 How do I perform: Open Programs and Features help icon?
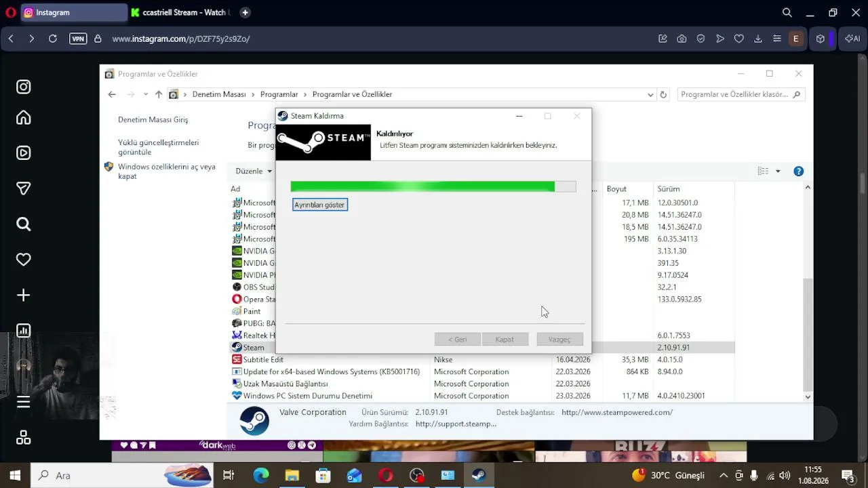point(799,171)
